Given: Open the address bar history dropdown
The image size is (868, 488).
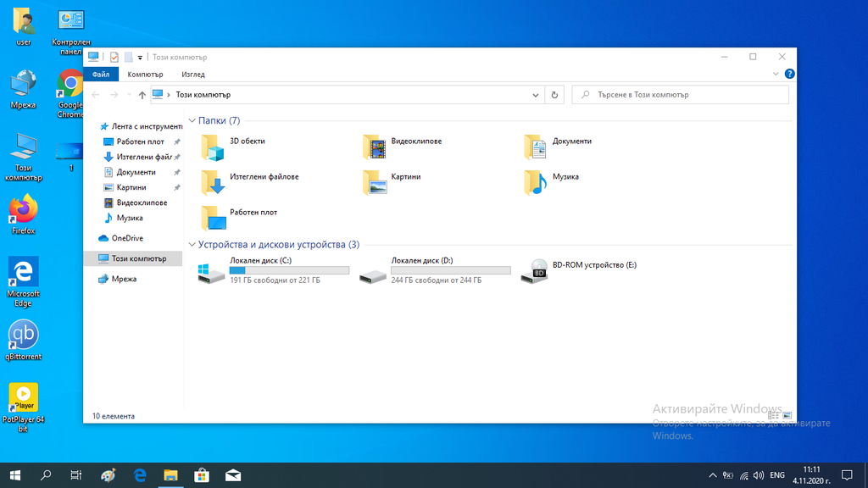Looking at the screenshot, I should [536, 95].
